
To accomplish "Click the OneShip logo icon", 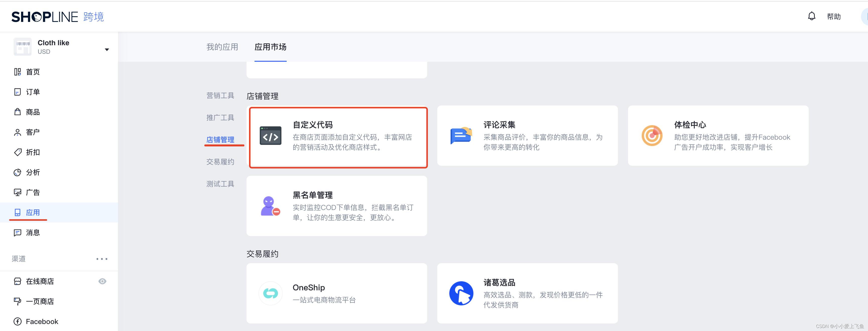I will (270, 293).
